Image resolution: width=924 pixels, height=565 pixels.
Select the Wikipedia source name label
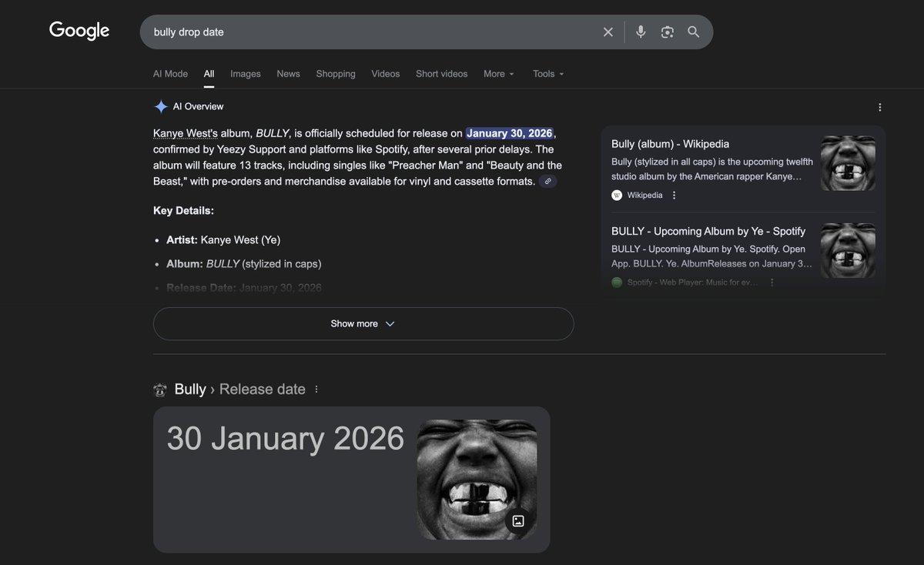point(644,195)
